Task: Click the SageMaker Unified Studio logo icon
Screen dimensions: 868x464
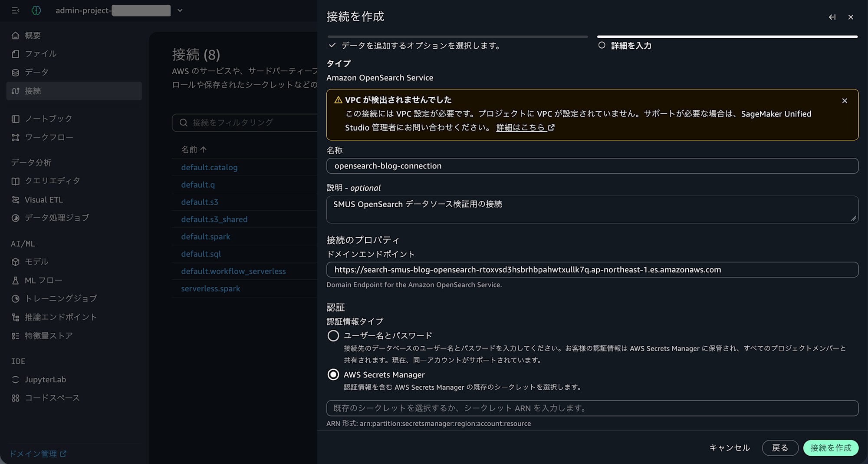Action: click(36, 10)
